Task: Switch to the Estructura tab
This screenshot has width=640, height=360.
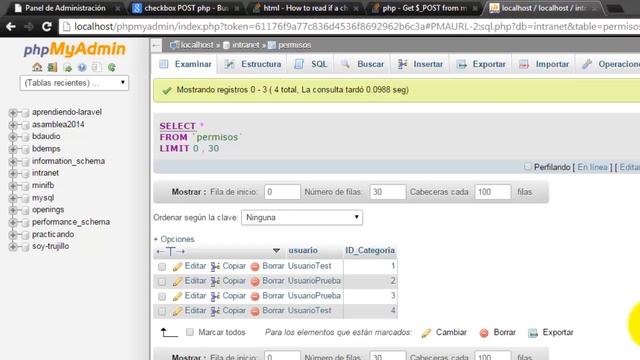Action: coord(253,64)
